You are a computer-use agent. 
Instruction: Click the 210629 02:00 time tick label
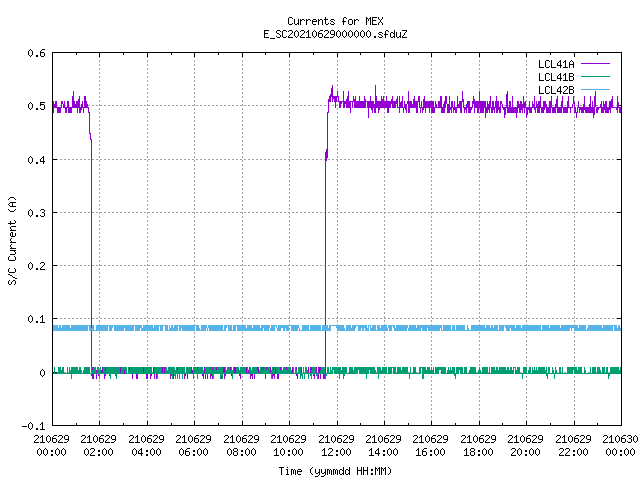98,445
